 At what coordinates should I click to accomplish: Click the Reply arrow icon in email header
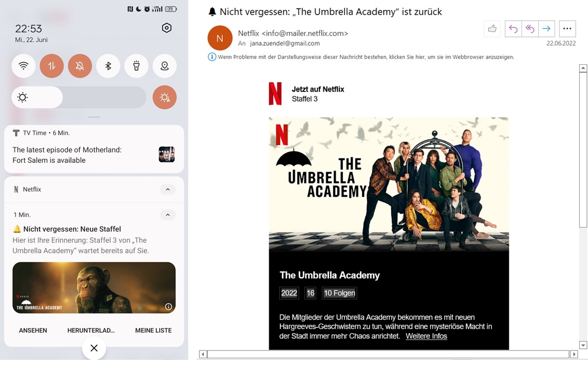click(x=513, y=28)
